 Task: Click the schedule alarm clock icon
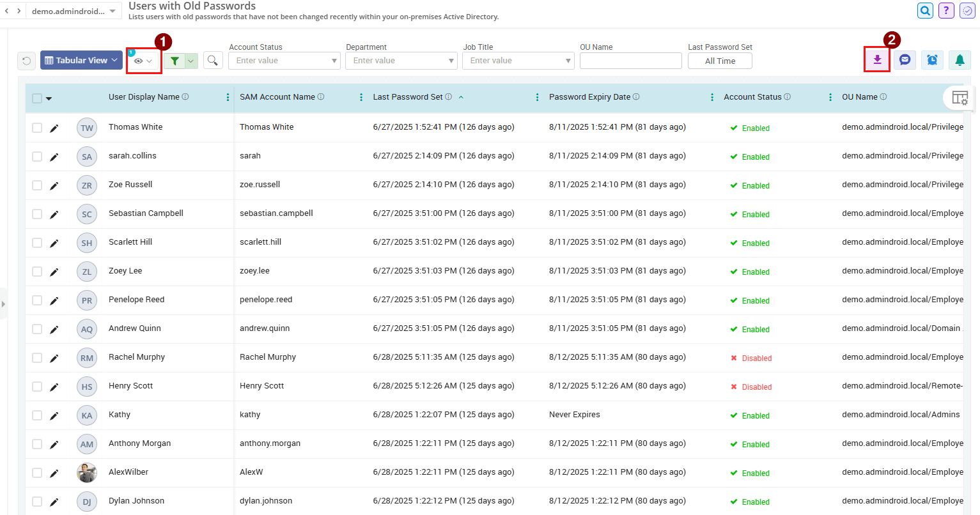click(x=932, y=59)
